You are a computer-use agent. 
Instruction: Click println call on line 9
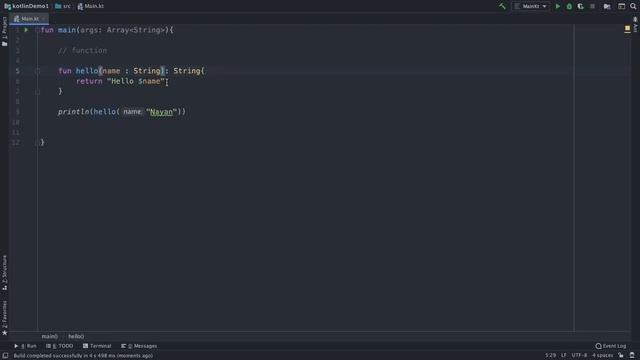coord(74,112)
